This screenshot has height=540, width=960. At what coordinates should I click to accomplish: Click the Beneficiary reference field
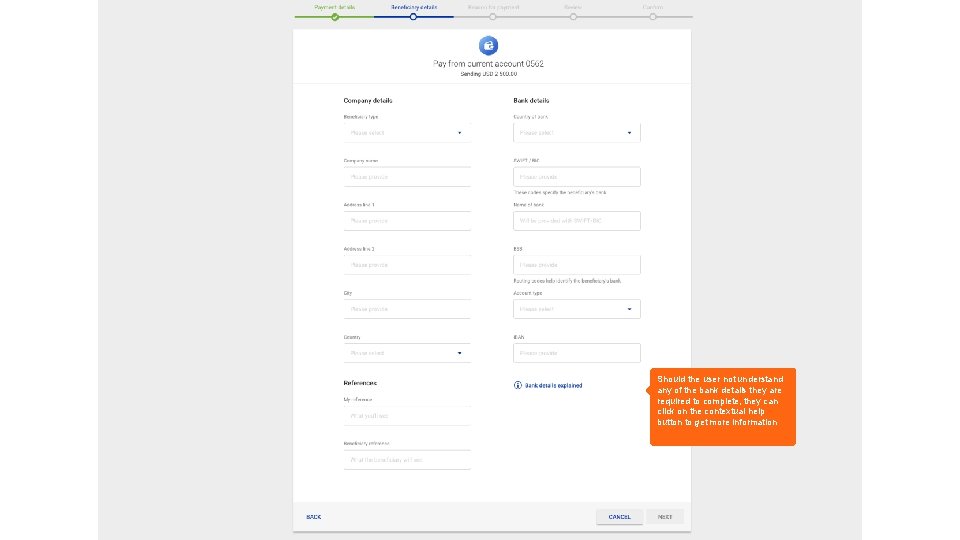click(407, 460)
